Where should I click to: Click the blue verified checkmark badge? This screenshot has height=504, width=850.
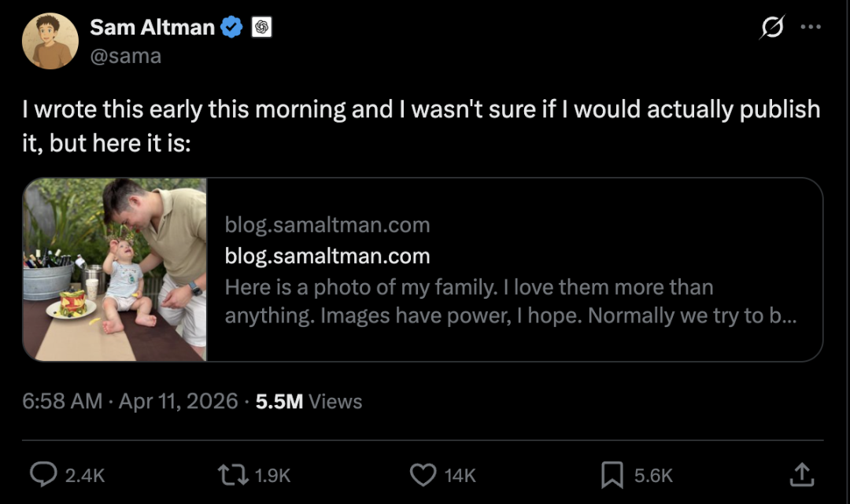231,28
